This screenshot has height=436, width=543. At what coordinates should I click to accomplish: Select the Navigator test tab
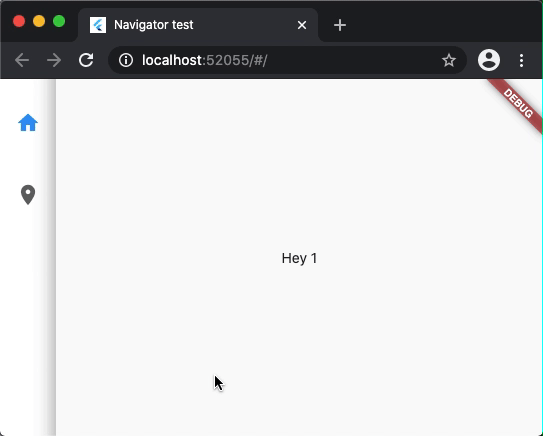198,25
